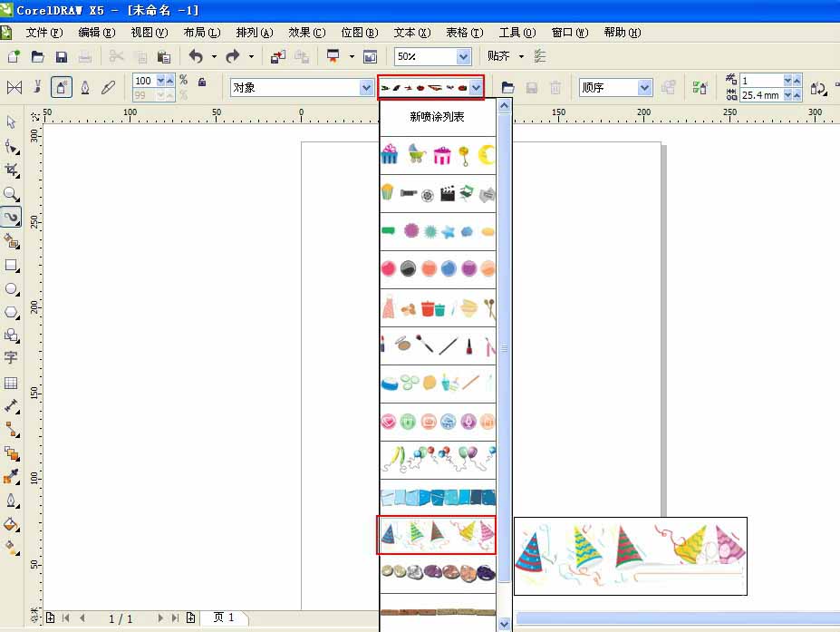Open the 帮助(H) menu
Screen dimensions: 840x632
point(622,33)
